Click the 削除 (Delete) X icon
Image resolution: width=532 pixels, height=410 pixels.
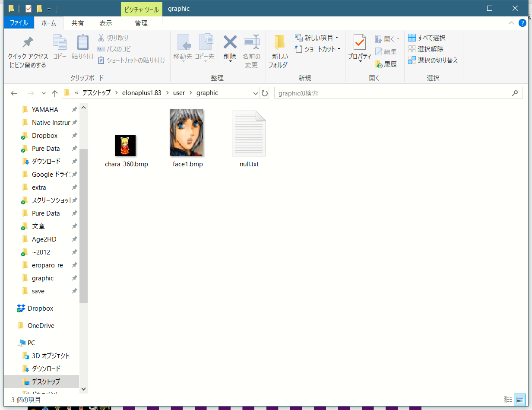pos(230,42)
